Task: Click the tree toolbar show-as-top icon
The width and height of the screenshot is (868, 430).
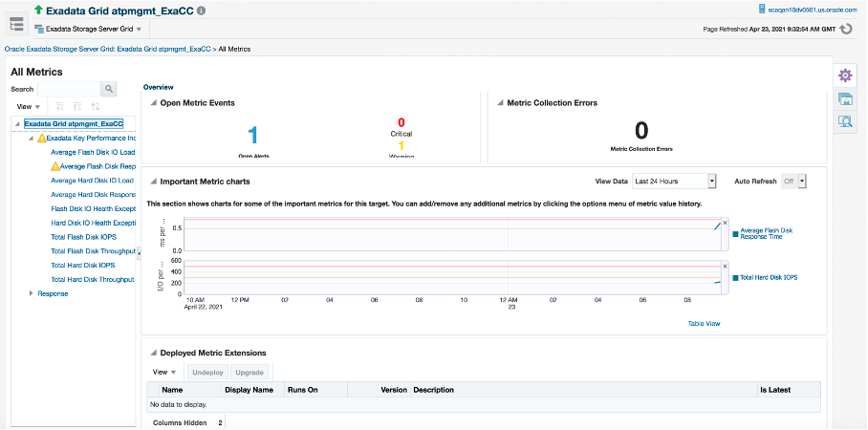Action: tap(96, 106)
